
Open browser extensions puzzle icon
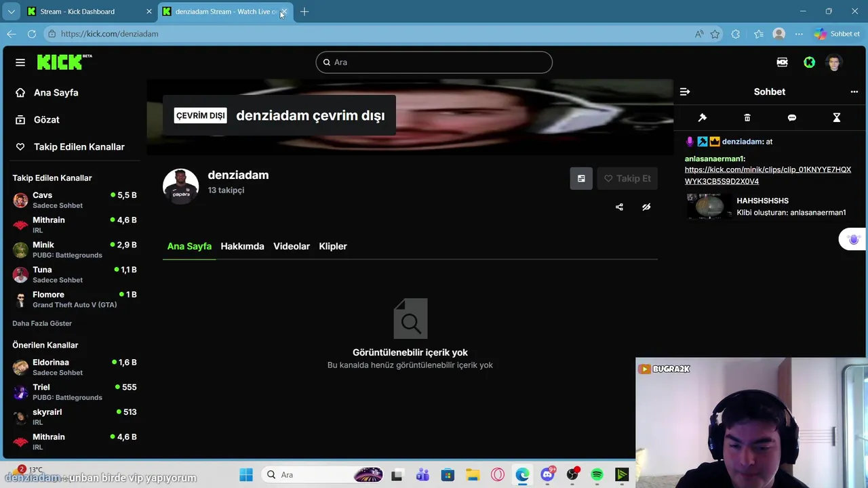click(x=736, y=34)
